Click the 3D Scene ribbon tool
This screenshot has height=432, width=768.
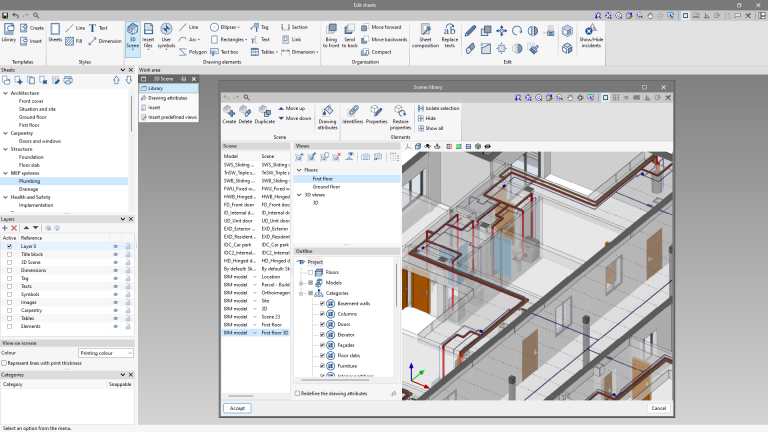pos(132,34)
